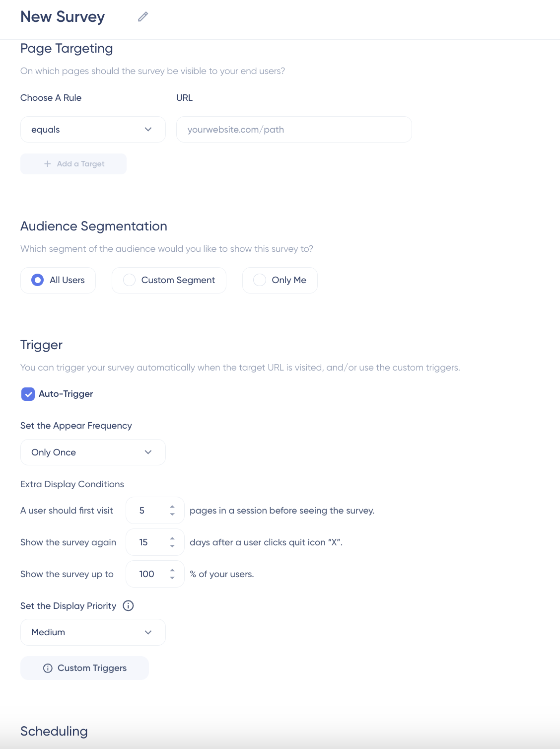Click the Set the Appear Frequency label
The height and width of the screenshot is (749, 560).
pyautogui.click(x=76, y=426)
